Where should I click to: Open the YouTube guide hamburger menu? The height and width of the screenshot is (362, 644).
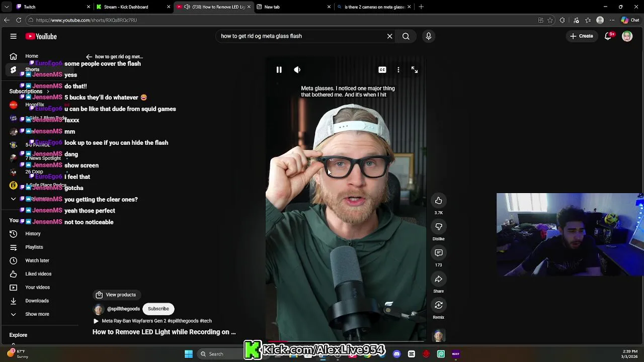tap(14, 36)
